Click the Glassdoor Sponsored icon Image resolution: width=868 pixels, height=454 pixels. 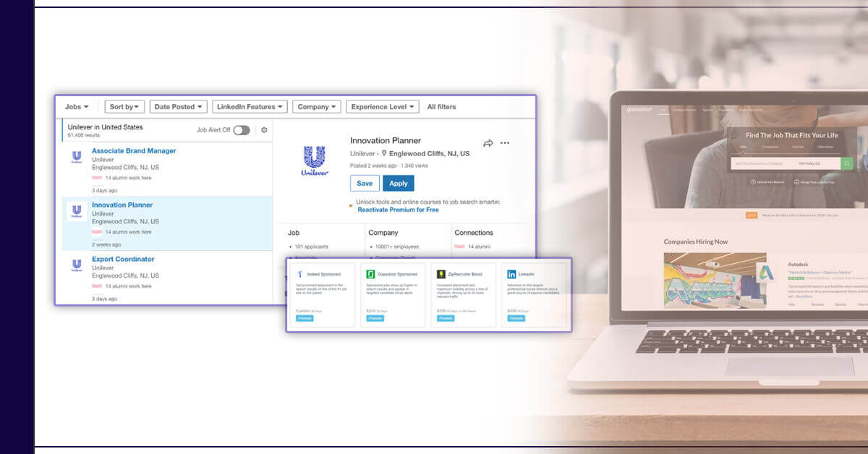click(x=370, y=275)
